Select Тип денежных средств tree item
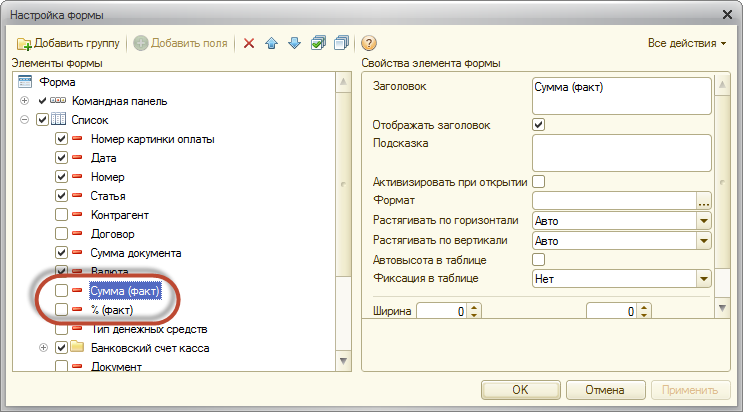 (x=149, y=329)
